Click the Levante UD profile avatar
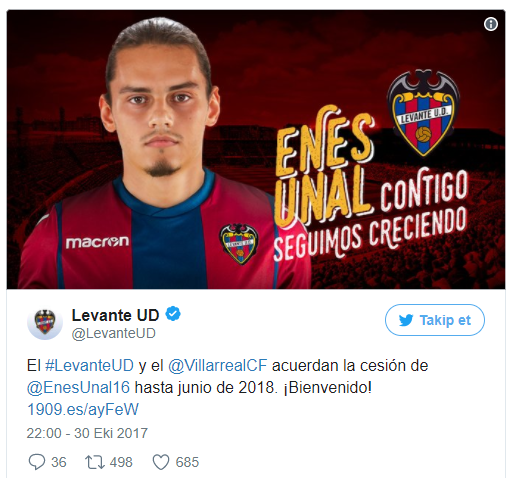This screenshot has height=478, width=513. 45,322
